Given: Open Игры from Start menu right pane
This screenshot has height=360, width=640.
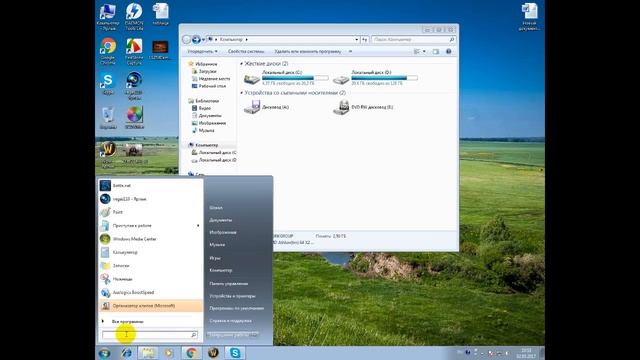Looking at the screenshot, I should pos(215,258).
